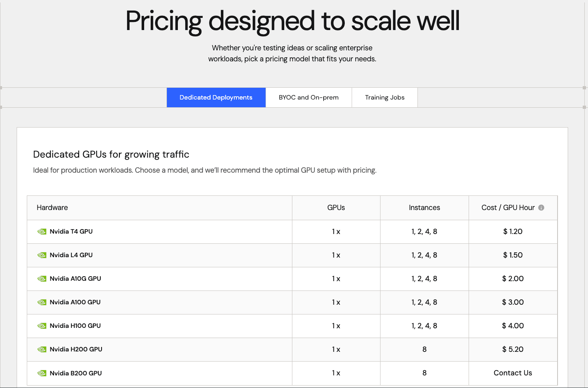Select the Nvidia A100 GPU hardware name
Screen dimensions: 588x388
click(75, 302)
